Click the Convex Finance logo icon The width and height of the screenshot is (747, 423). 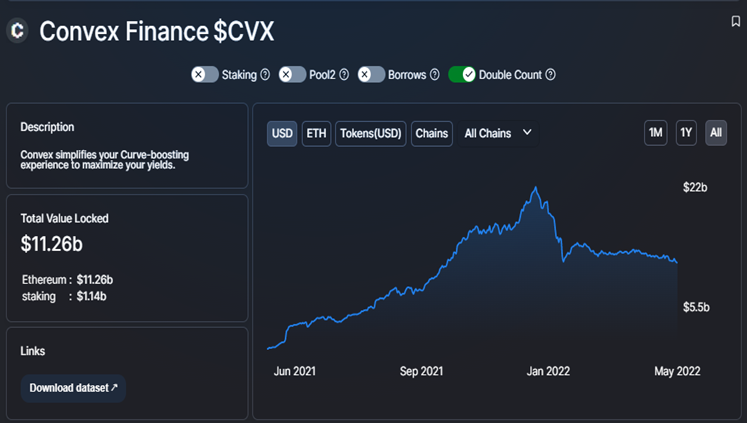18,30
